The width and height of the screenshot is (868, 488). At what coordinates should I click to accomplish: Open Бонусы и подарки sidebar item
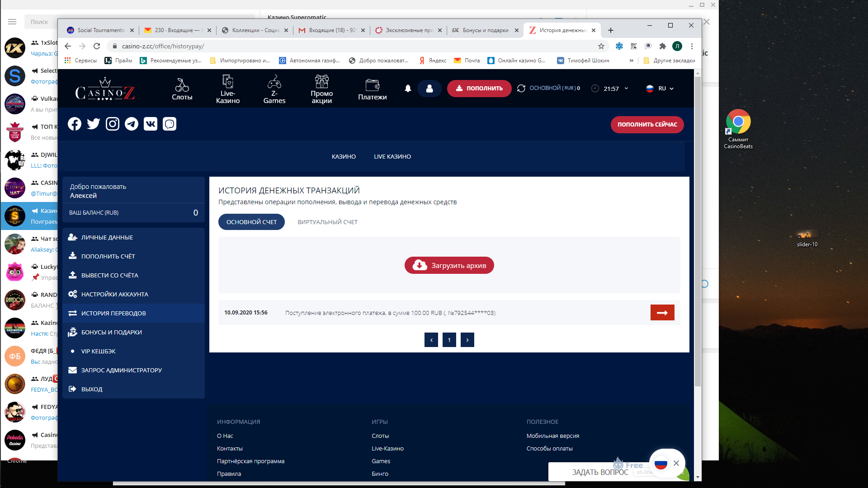(111, 332)
